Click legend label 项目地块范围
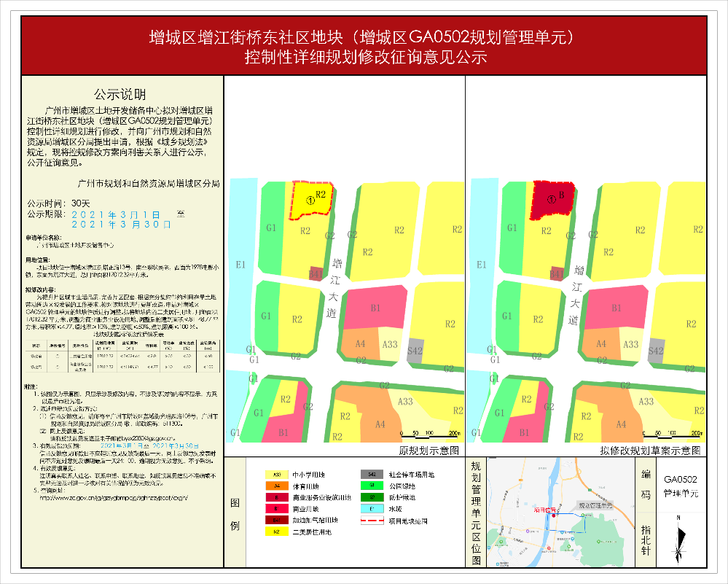 [408, 521]
